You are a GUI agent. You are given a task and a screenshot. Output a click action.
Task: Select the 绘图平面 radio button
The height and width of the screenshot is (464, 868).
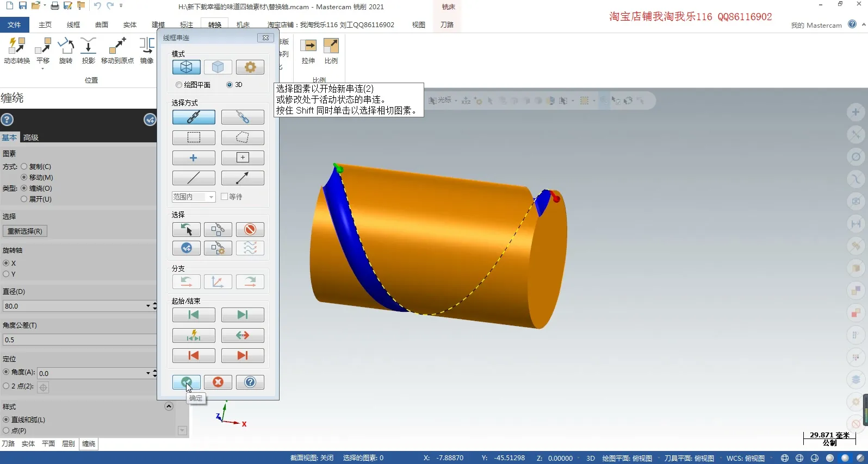point(179,85)
